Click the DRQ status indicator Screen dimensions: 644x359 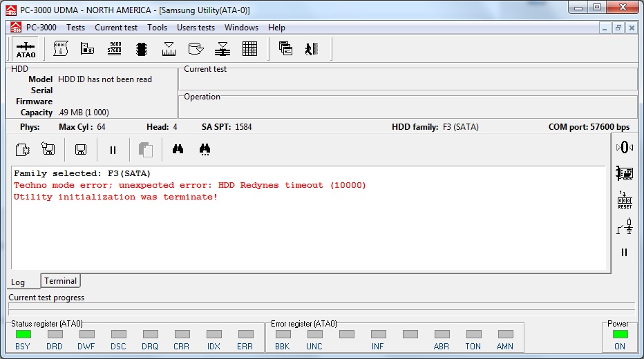tap(151, 334)
